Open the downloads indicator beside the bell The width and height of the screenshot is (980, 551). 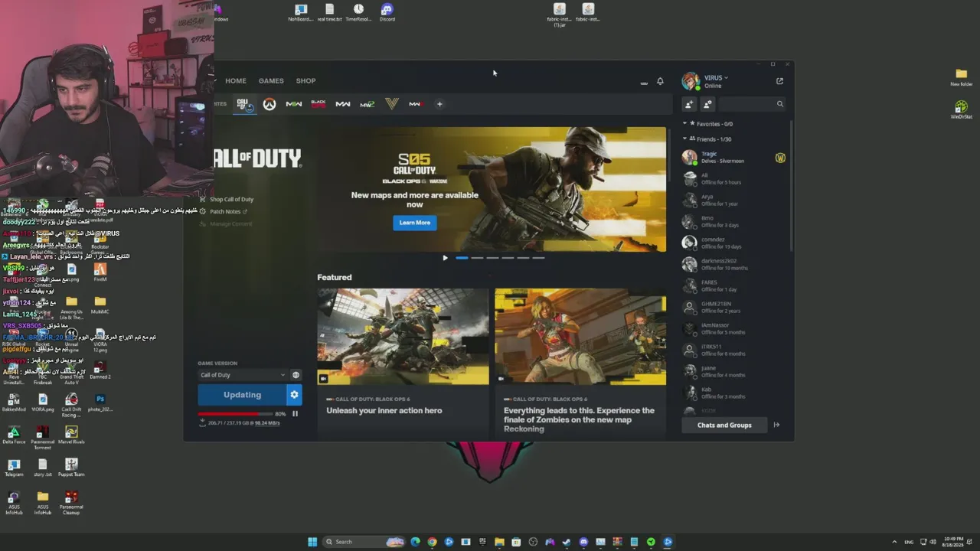pos(644,82)
